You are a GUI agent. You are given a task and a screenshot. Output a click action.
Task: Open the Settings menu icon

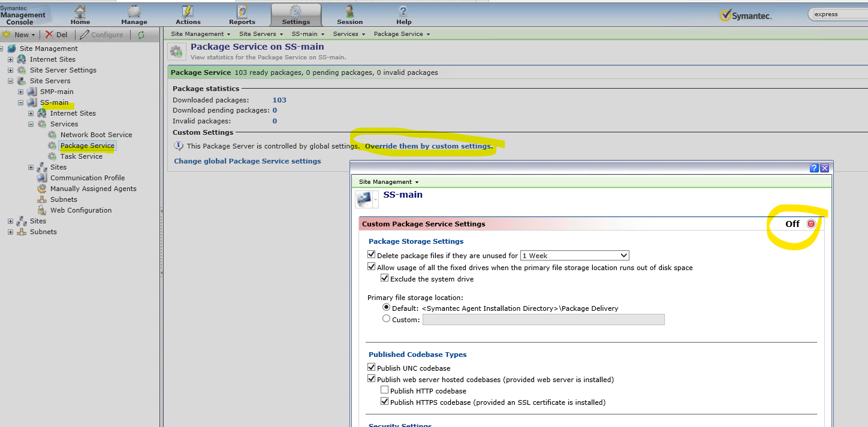click(296, 11)
